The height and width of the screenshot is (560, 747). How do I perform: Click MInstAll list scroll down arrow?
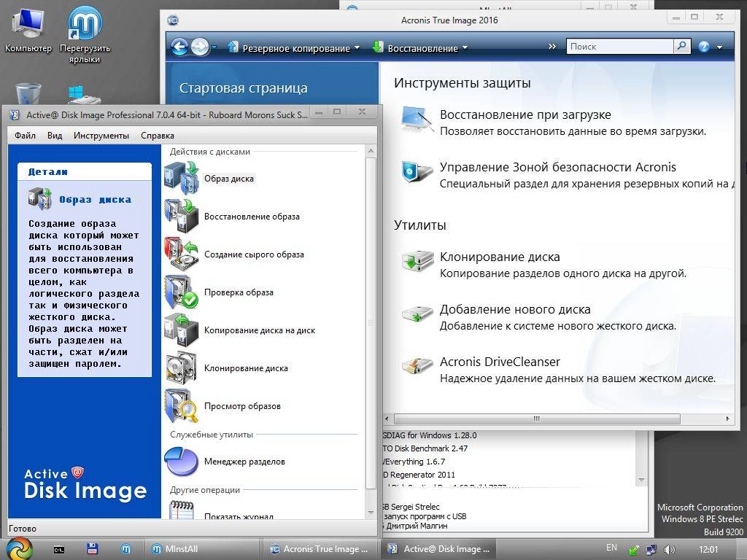tap(641, 480)
